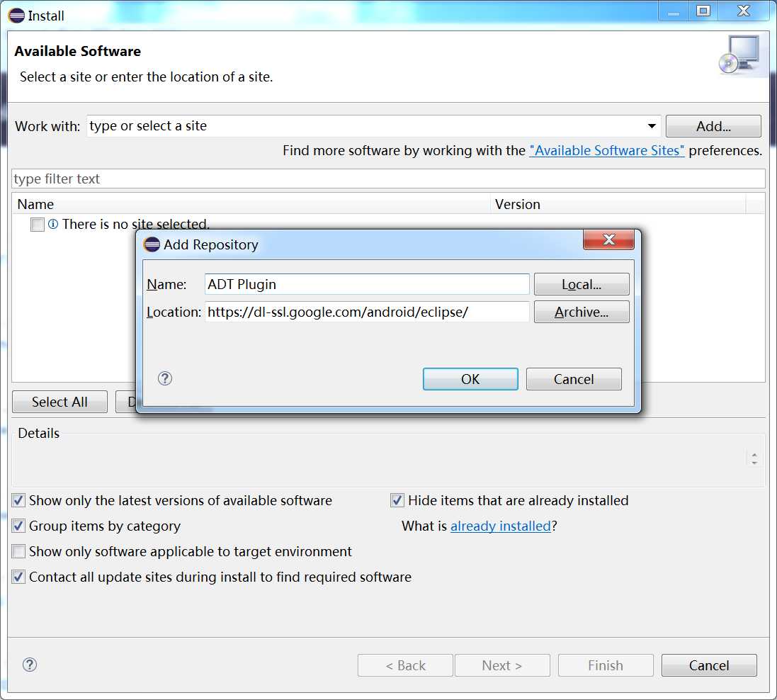
Task: Close the Install window
Action: pos(744,11)
